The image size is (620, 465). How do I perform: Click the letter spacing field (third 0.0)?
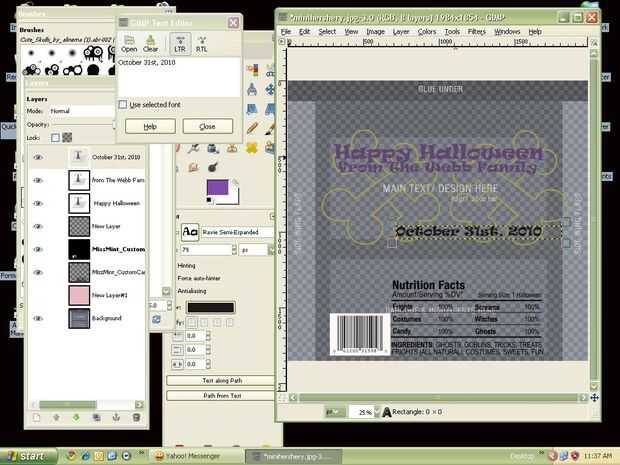(195, 364)
